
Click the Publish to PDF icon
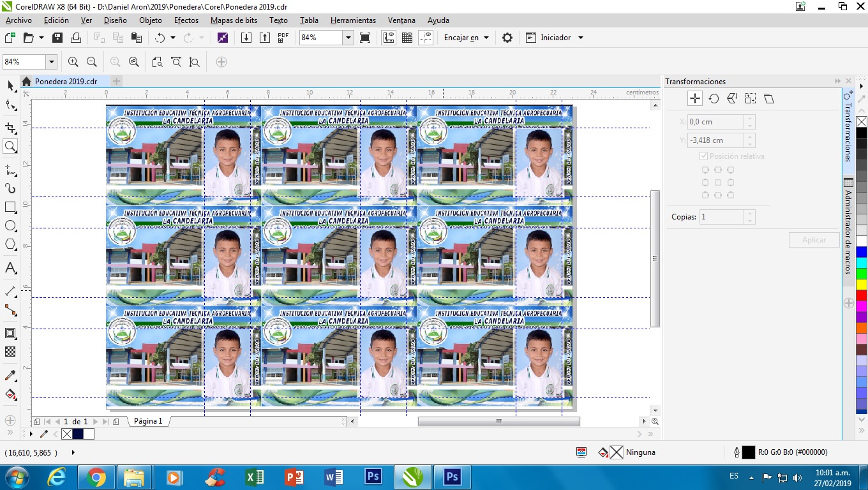(283, 38)
